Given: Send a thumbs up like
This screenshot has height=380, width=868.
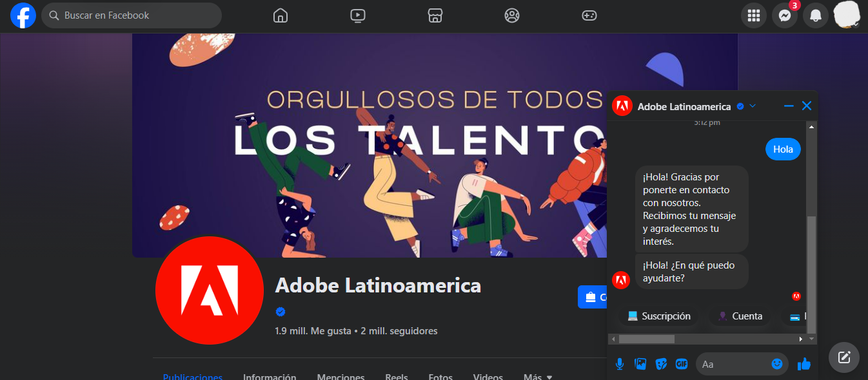Looking at the screenshot, I should click(804, 364).
